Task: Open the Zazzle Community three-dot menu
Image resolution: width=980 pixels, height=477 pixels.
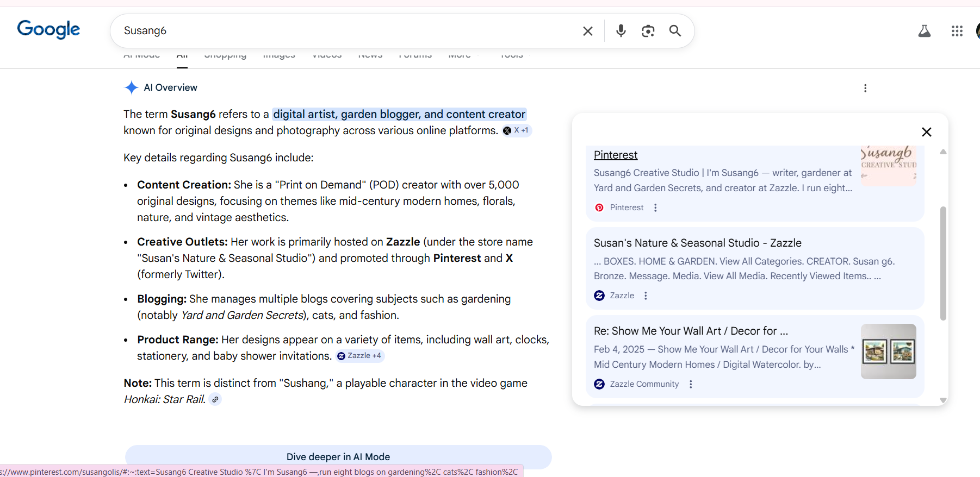Action: [691, 384]
